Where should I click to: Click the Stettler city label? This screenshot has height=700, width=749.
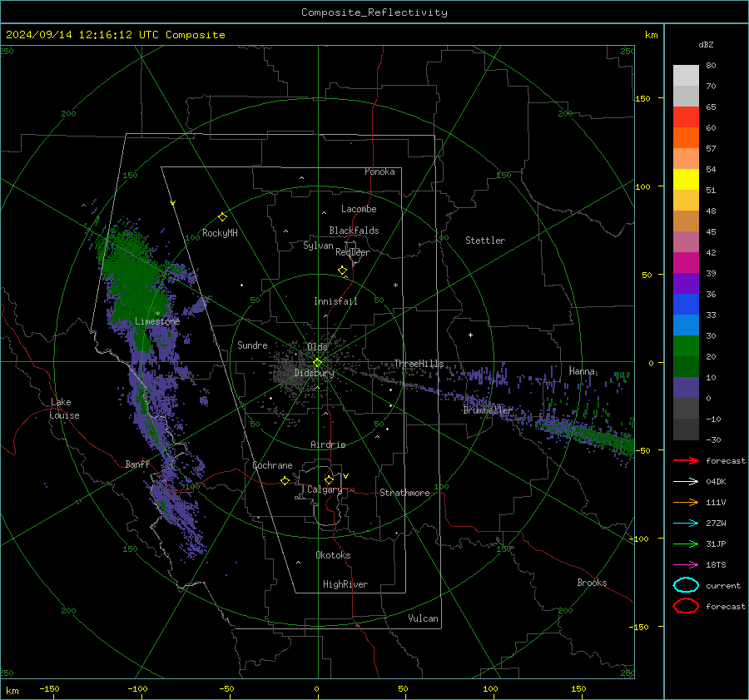coord(485,241)
